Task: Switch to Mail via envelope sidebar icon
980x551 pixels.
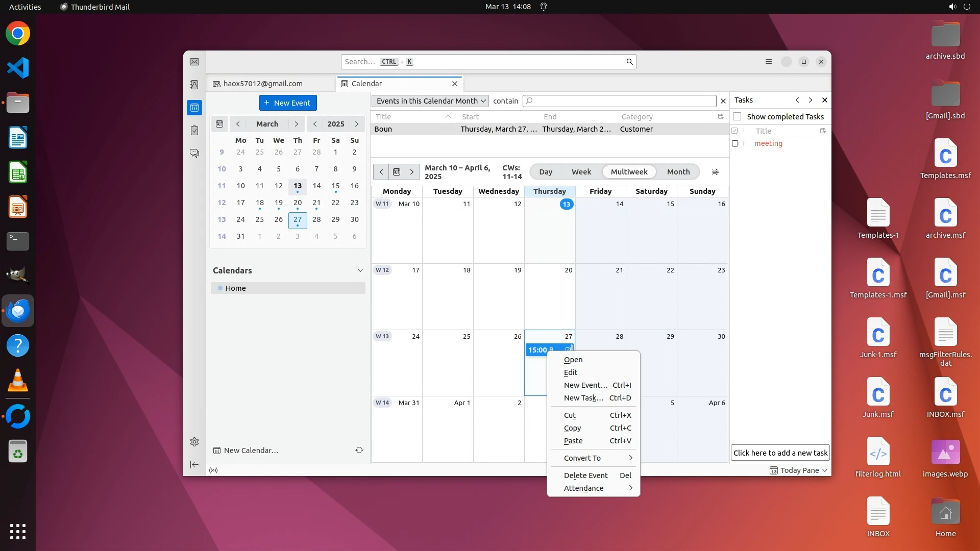Action: point(194,62)
